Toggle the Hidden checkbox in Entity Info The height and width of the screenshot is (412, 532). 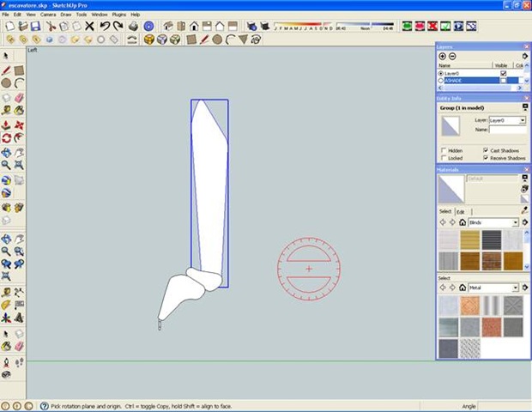(443, 150)
